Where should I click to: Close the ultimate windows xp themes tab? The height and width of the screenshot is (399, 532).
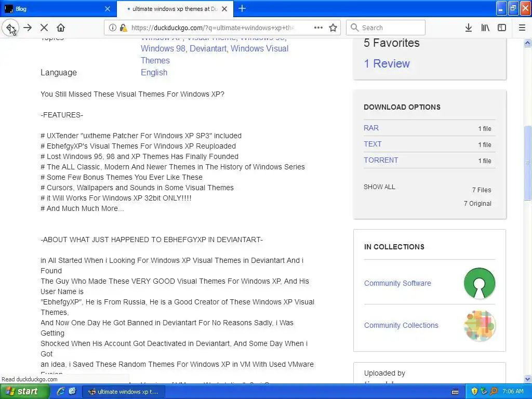pos(224,9)
